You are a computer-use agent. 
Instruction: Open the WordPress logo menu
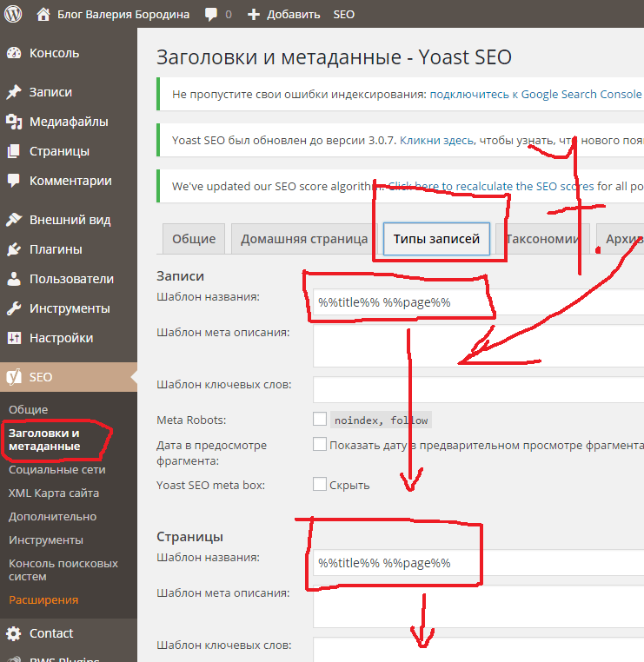(13, 14)
